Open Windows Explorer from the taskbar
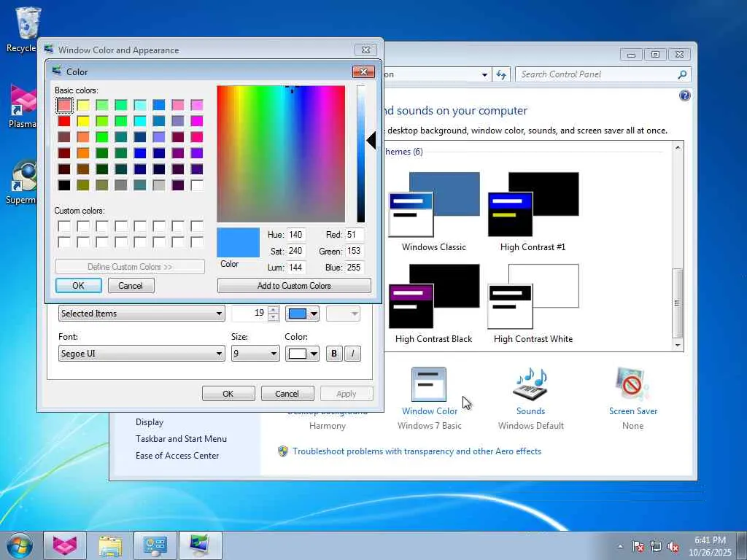The image size is (747, 560). click(110, 545)
